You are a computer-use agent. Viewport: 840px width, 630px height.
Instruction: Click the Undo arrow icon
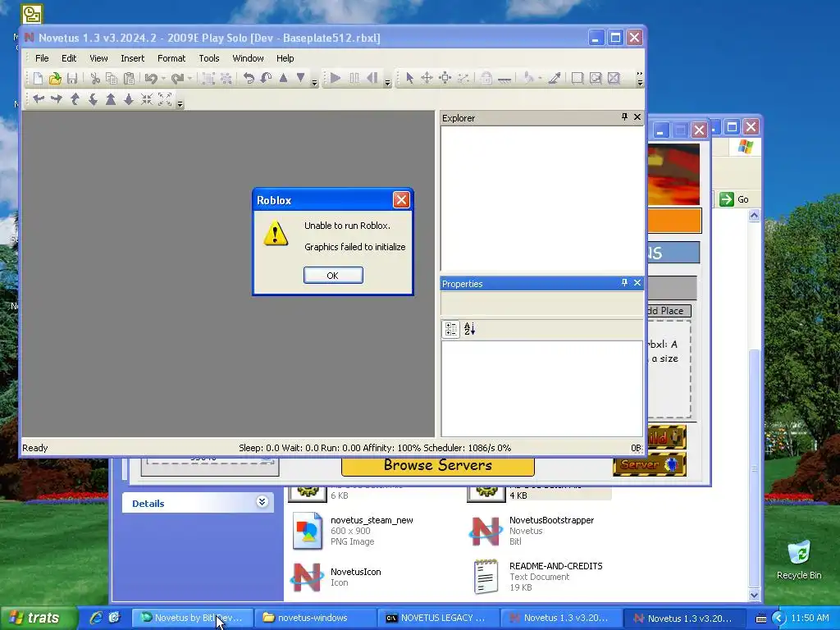coord(151,78)
